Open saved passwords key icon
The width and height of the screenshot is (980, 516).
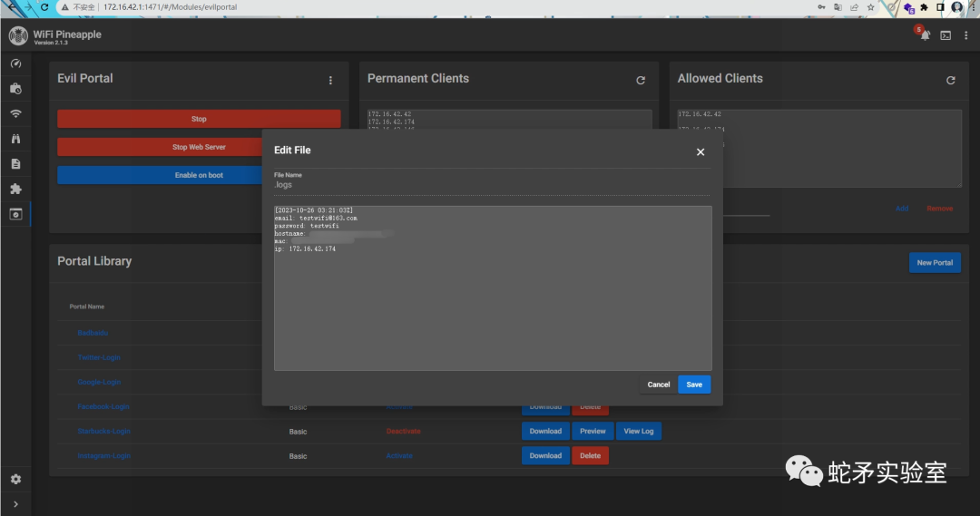pyautogui.click(x=821, y=7)
